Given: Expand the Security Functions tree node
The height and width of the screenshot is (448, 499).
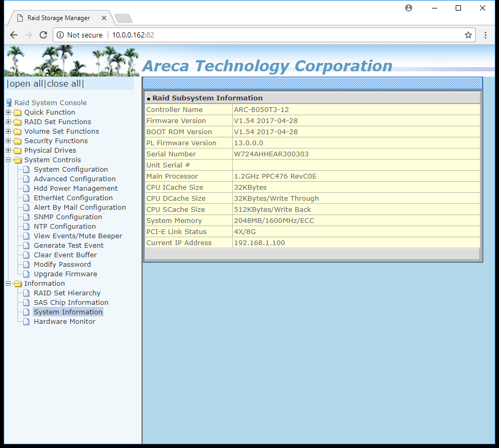Looking at the screenshot, I should click(x=8, y=141).
